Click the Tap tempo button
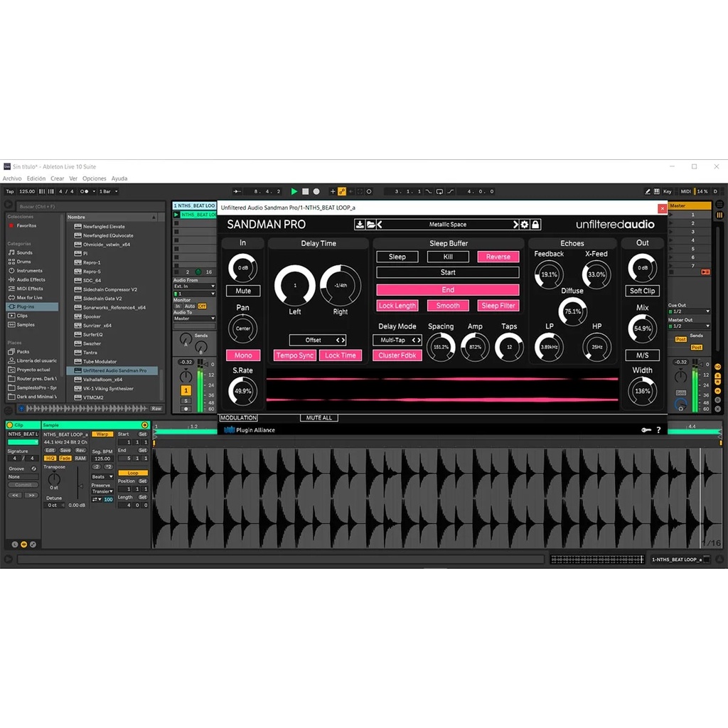 pyautogui.click(x=10, y=191)
